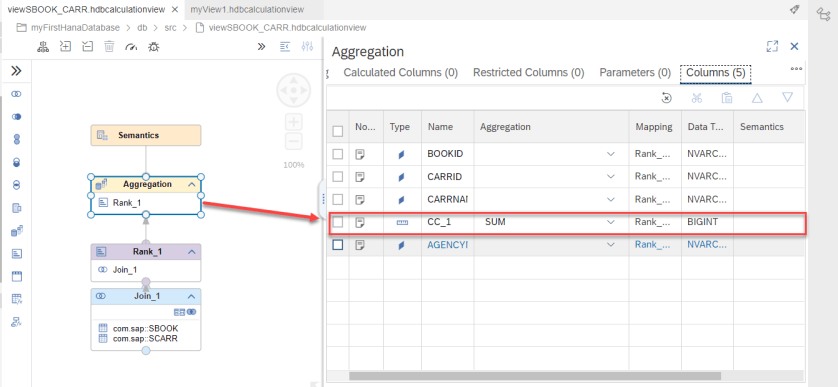The image size is (838, 387).
Task: Select the fourth palette tool with half-filled circles
Action: click(x=17, y=162)
